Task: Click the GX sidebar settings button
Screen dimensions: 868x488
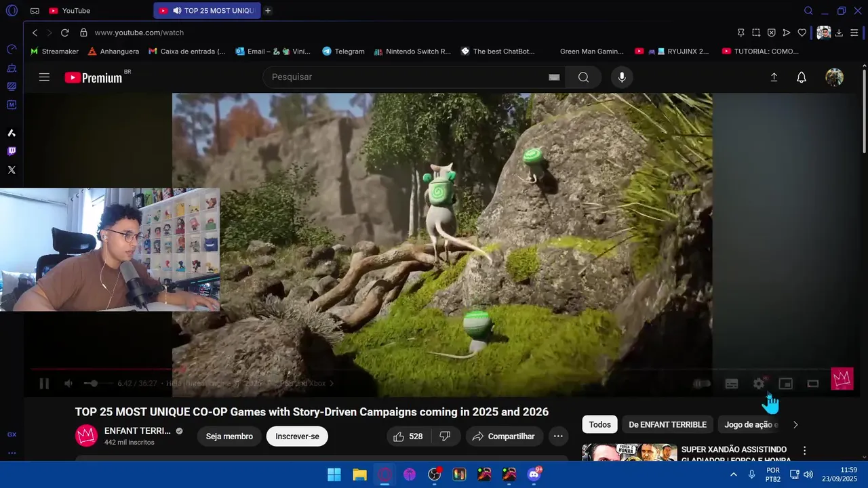Action: 12,434
